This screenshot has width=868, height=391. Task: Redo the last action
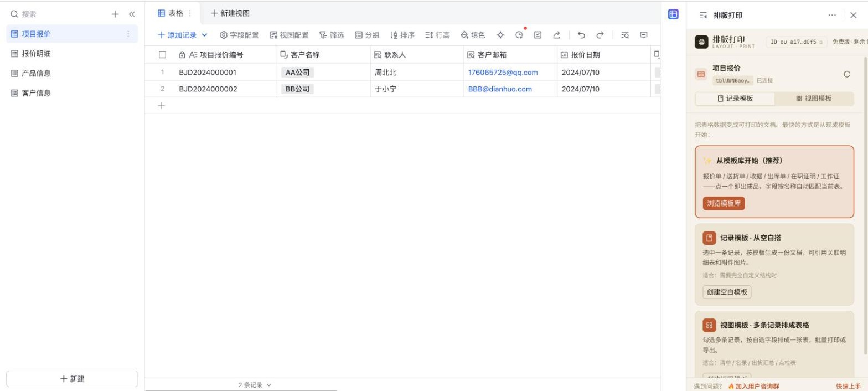click(600, 35)
